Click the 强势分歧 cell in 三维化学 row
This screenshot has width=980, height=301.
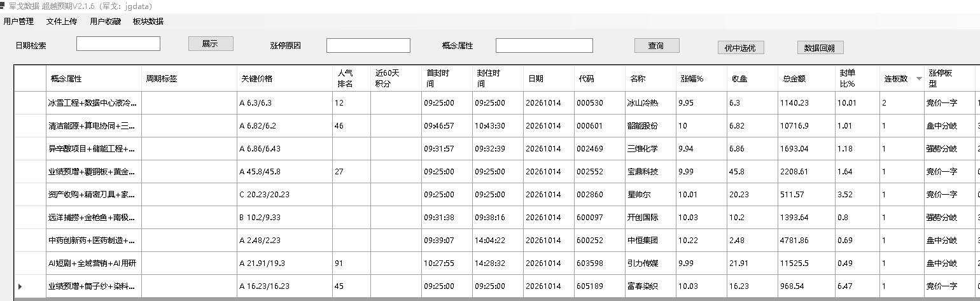coord(949,148)
